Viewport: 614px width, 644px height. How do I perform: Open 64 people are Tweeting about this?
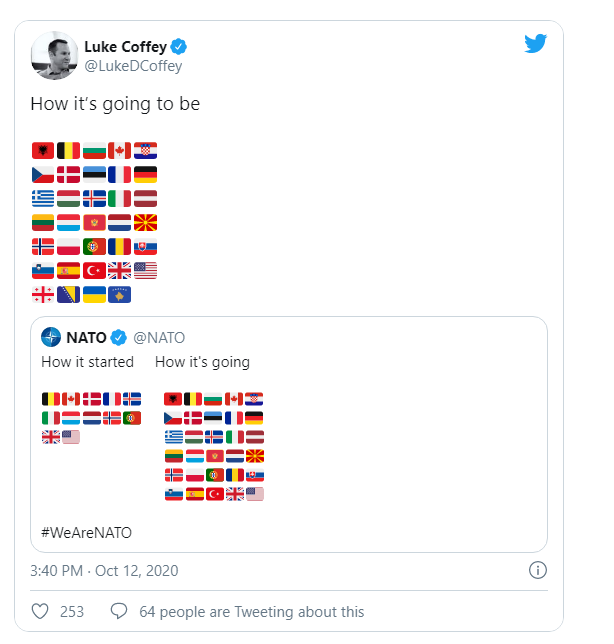point(251,612)
